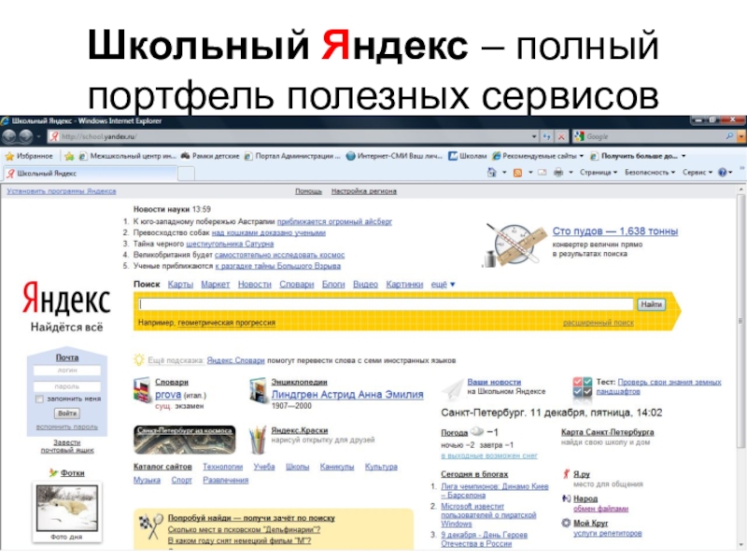The width and height of the screenshot is (747, 560).
Task: Open the Безопасность dropdown menu
Action: tap(650, 173)
